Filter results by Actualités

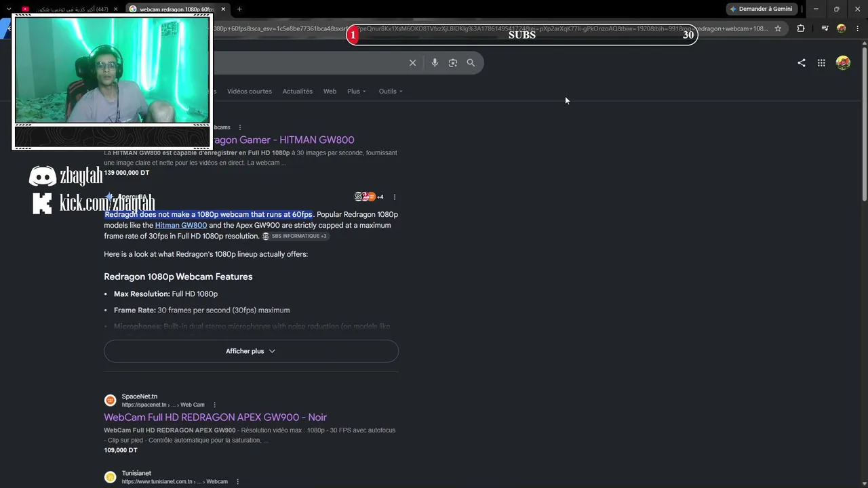coord(298,91)
